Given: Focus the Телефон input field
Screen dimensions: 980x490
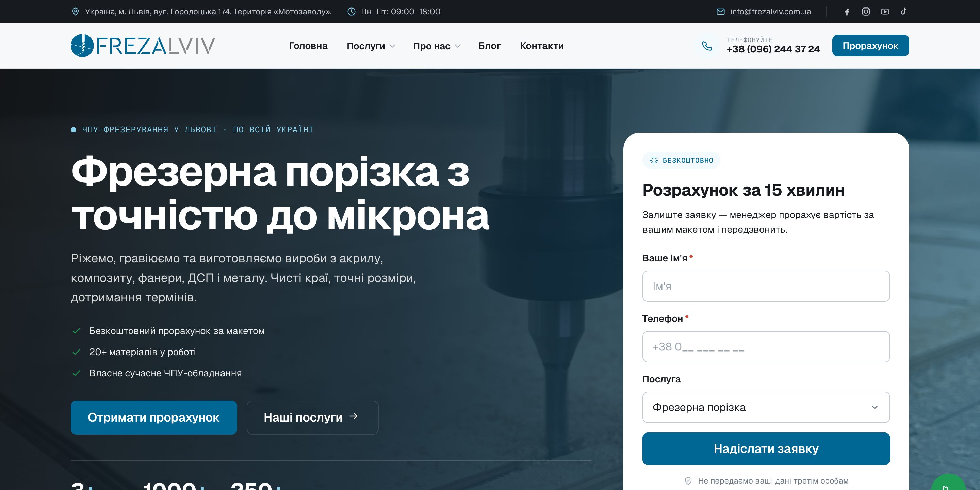Looking at the screenshot, I should 766,347.
